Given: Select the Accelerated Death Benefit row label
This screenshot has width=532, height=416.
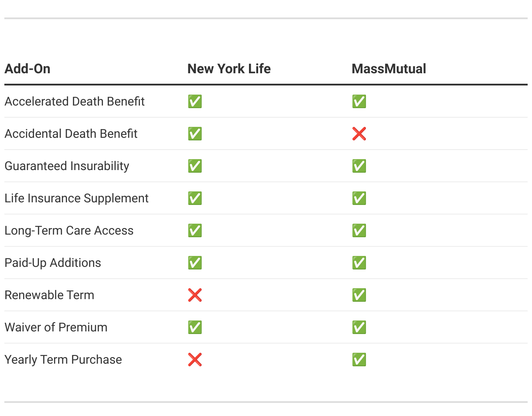Looking at the screenshot, I should pyautogui.click(x=75, y=102).
